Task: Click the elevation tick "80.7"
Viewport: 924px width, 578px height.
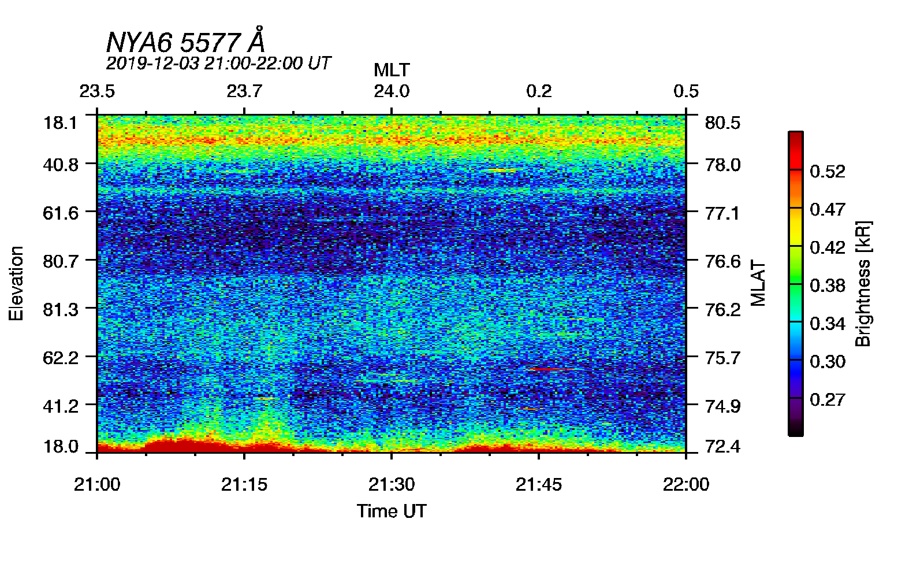Action: (61, 261)
